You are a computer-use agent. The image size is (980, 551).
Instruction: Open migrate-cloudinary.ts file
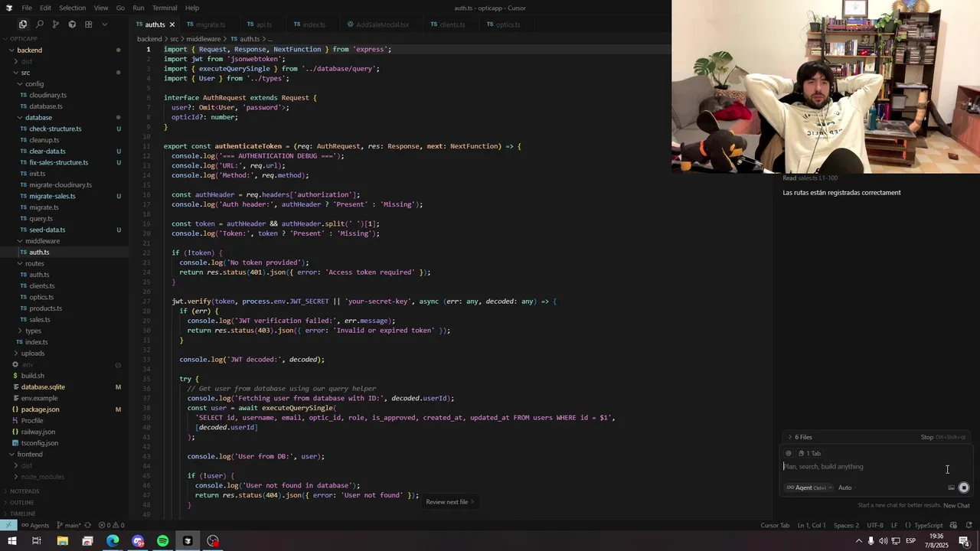[x=60, y=184]
